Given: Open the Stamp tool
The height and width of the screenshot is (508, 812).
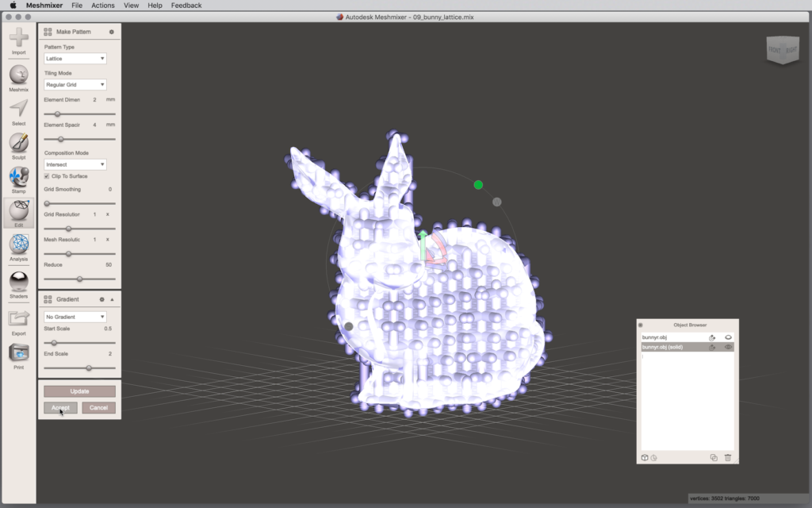Looking at the screenshot, I should click(18, 178).
